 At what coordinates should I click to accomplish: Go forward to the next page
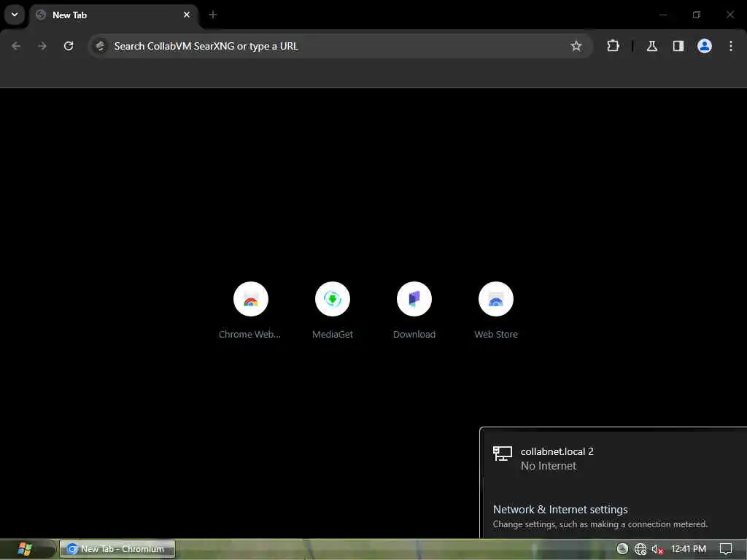[x=42, y=46]
